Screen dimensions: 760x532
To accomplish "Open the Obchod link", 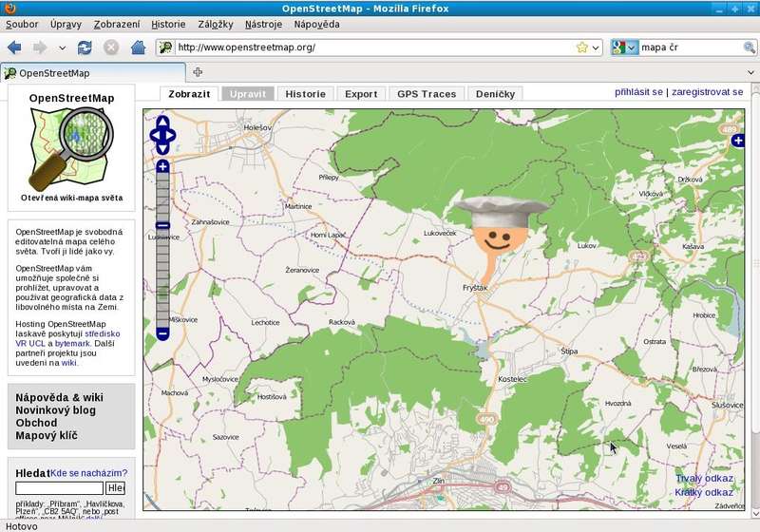I will [x=36, y=423].
